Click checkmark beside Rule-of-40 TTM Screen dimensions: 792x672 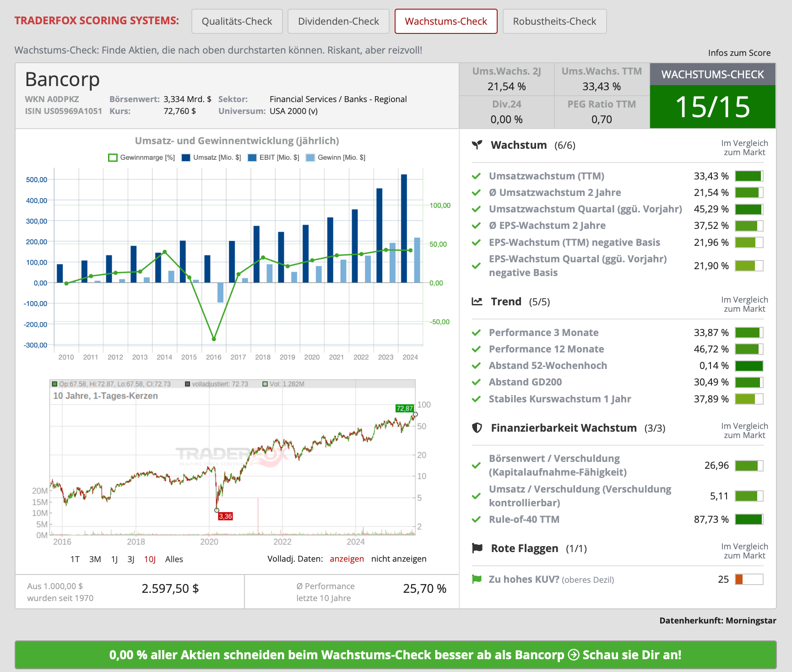[x=476, y=520]
